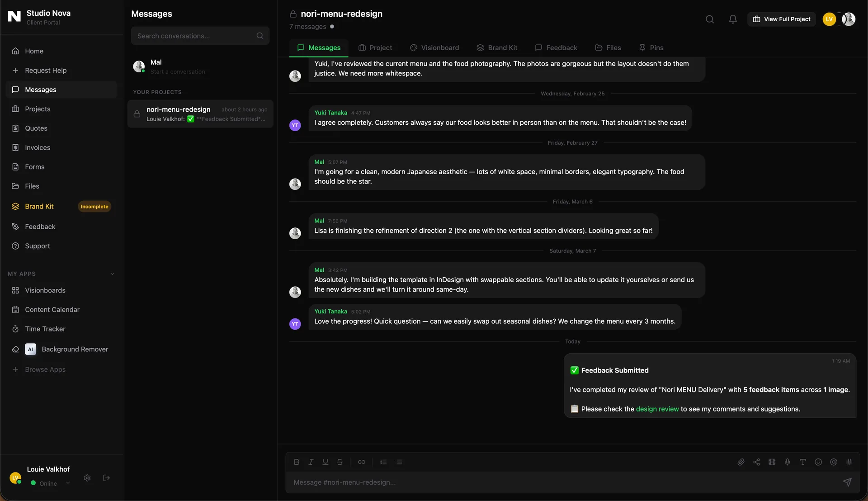Insert a numbered list from toolbar
This screenshot has height=501, width=868.
tap(383, 462)
